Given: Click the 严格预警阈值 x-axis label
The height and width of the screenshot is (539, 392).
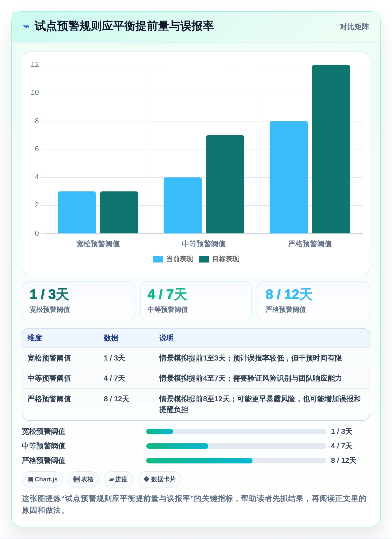Looking at the screenshot, I should click(x=310, y=244).
